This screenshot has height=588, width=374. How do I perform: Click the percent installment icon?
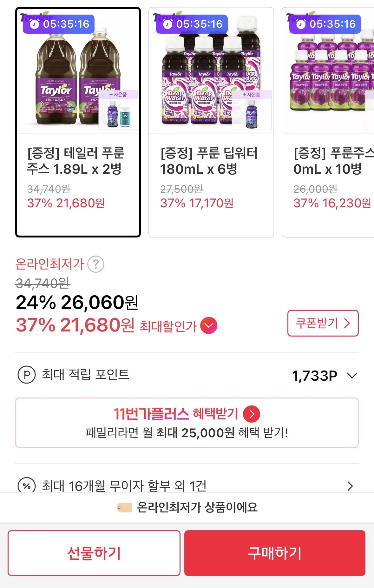pyautogui.click(x=27, y=486)
